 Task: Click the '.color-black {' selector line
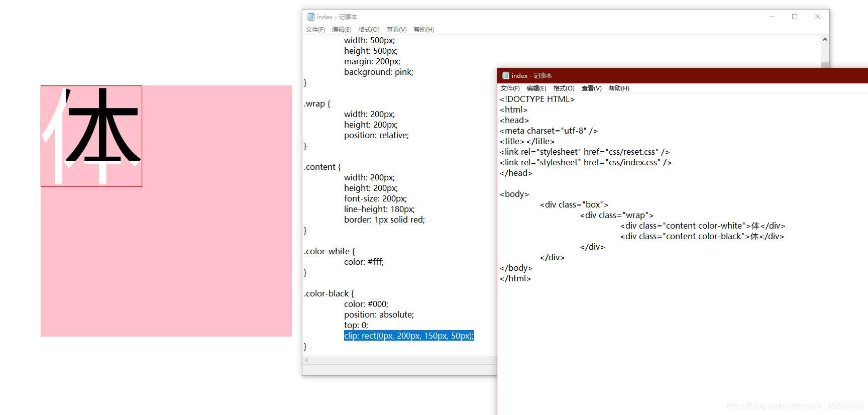pos(329,293)
